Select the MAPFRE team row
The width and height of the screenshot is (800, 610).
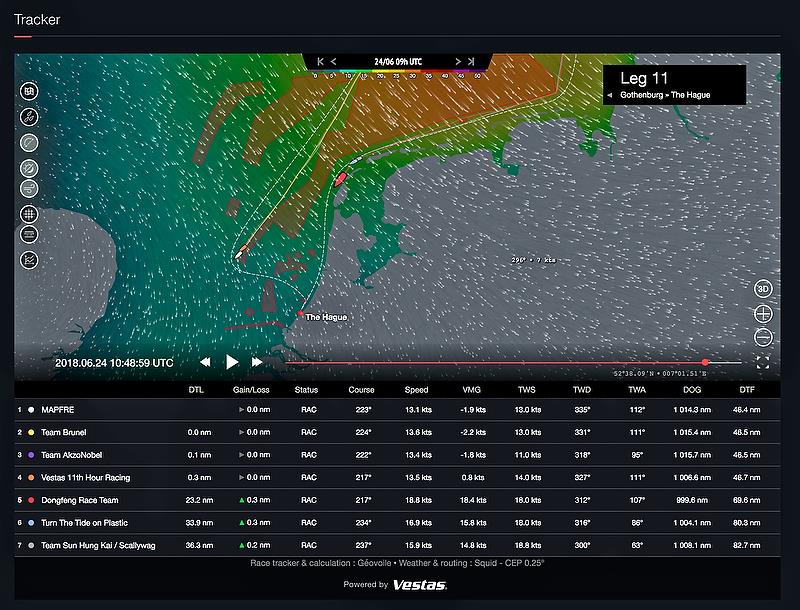click(397, 410)
